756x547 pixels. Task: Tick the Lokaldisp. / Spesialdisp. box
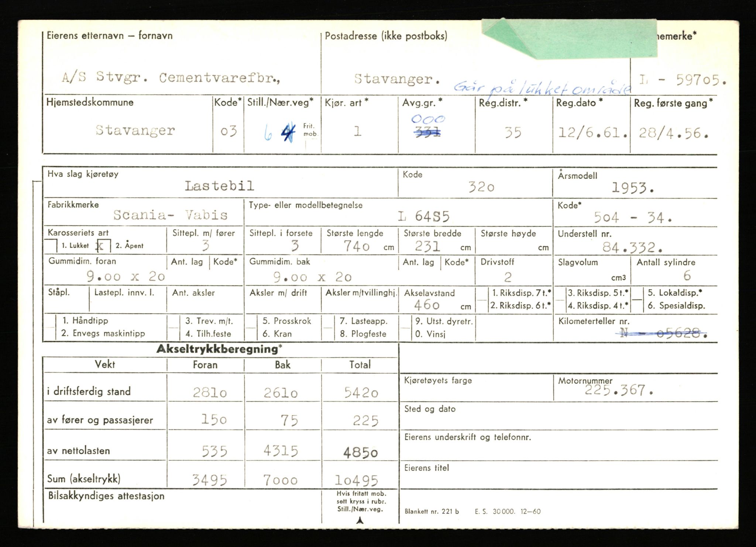(x=637, y=299)
